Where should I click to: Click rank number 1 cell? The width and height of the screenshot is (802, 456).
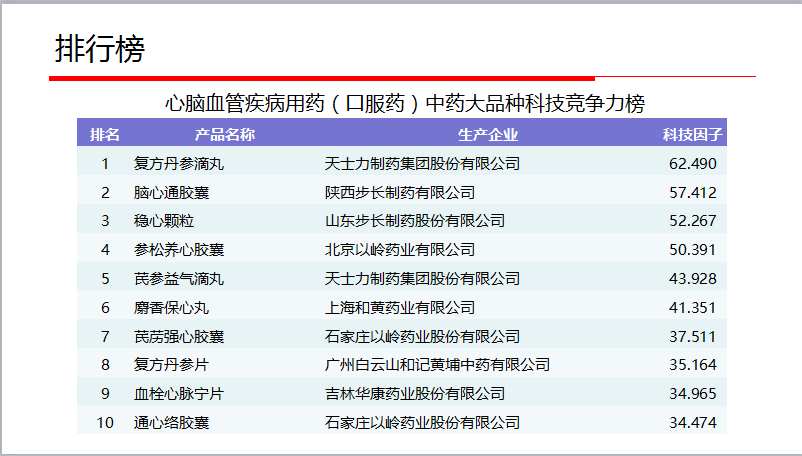[105, 164]
